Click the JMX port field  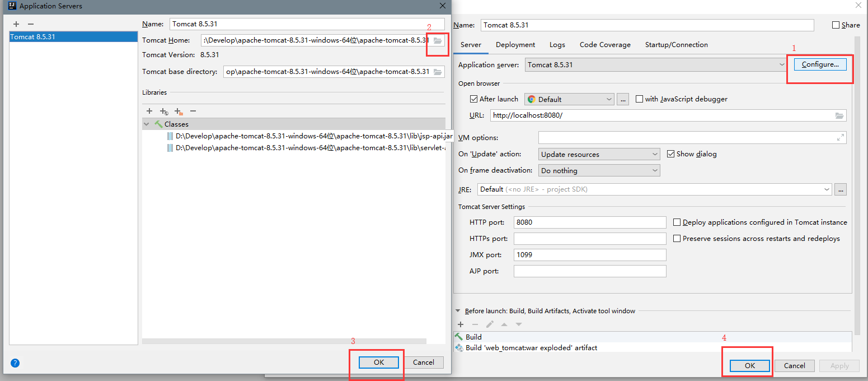coord(590,255)
